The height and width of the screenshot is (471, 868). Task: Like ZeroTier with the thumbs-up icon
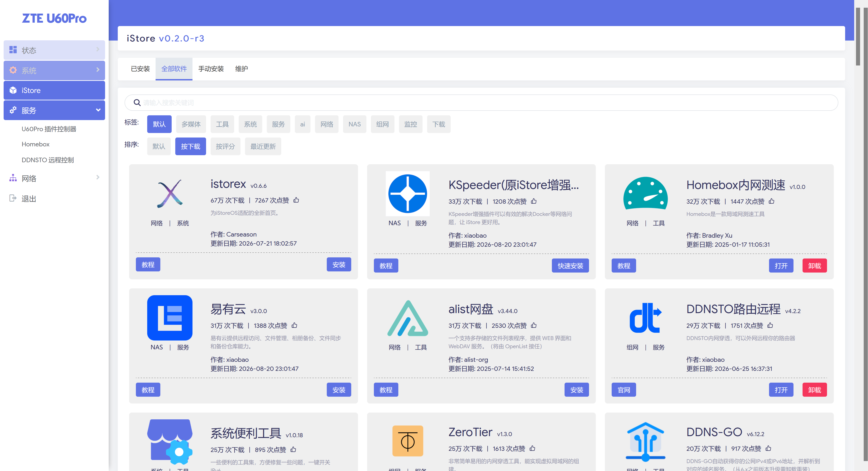(x=532, y=448)
